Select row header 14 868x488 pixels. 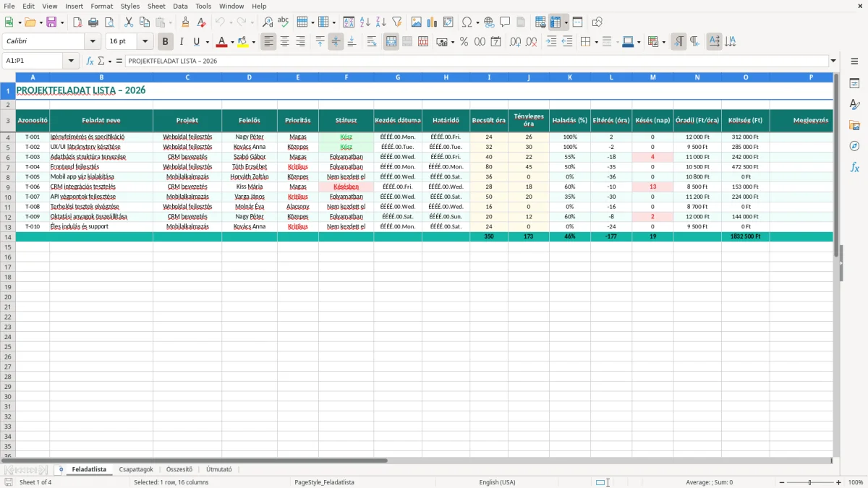point(8,236)
